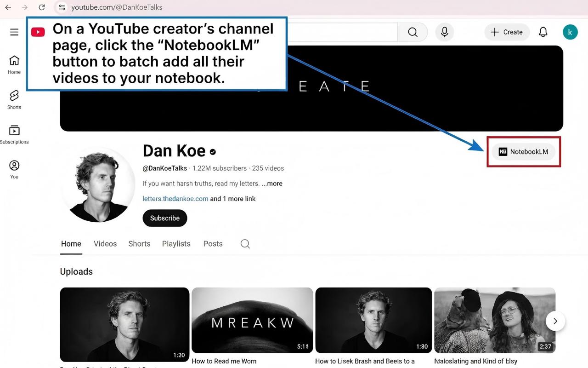Open site information icon in address bar
Image resolution: width=588 pixels, height=368 pixels.
click(x=62, y=7)
